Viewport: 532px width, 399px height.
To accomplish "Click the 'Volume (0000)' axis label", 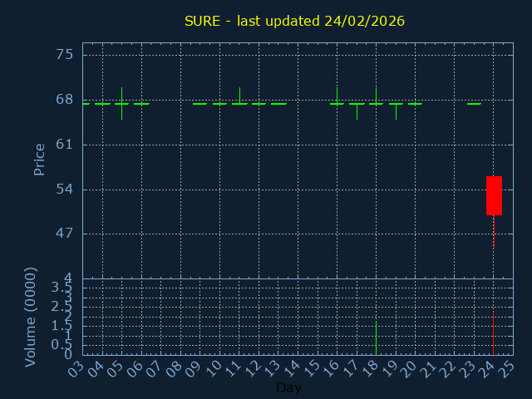I will pos(31,317).
